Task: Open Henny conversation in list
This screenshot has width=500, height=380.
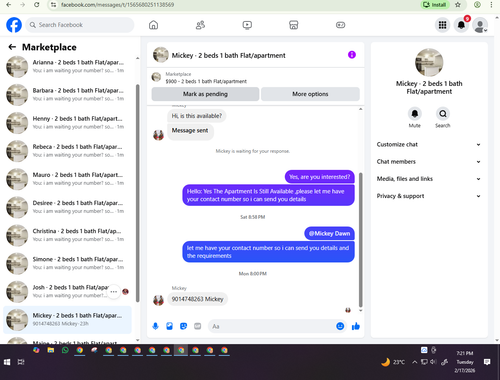Action: click(x=68, y=123)
